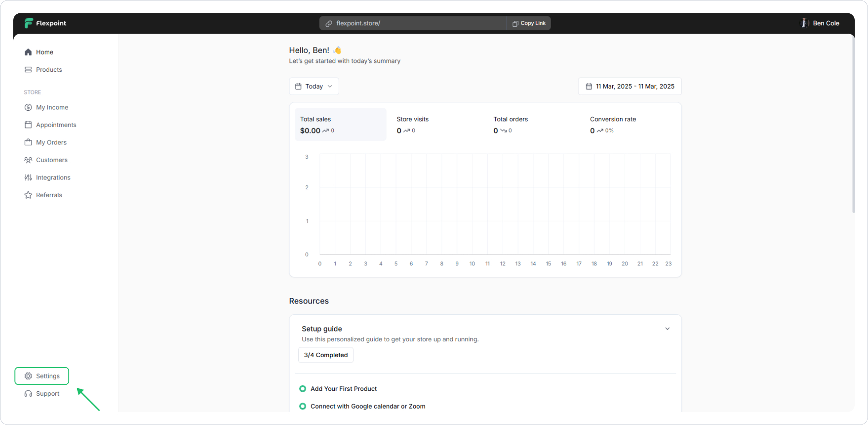The height and width of the screenshot is (425, 868).
Task: Click Connect with Google calendar or Zoom text
Action: click(x=368, y=406)
